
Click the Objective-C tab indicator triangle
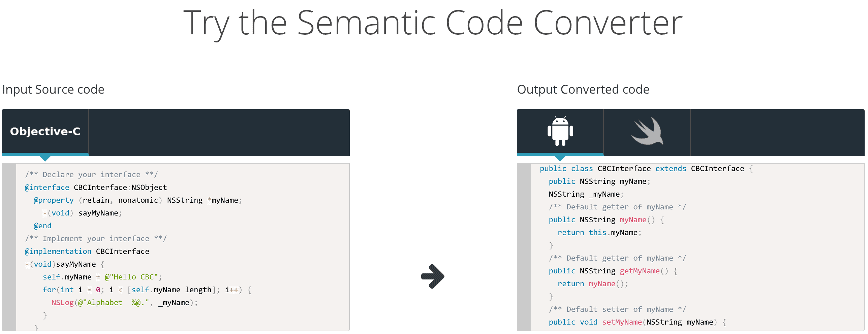coord(45,158)
